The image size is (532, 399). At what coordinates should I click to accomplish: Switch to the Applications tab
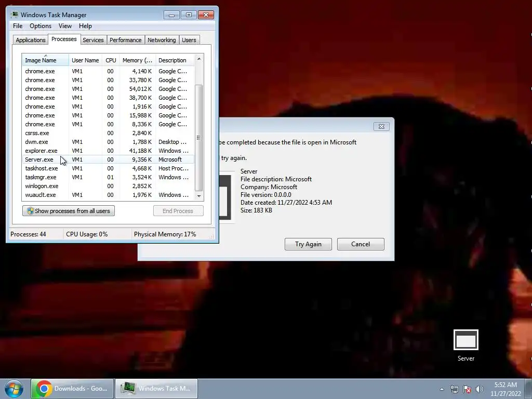[x=31, y=39]
